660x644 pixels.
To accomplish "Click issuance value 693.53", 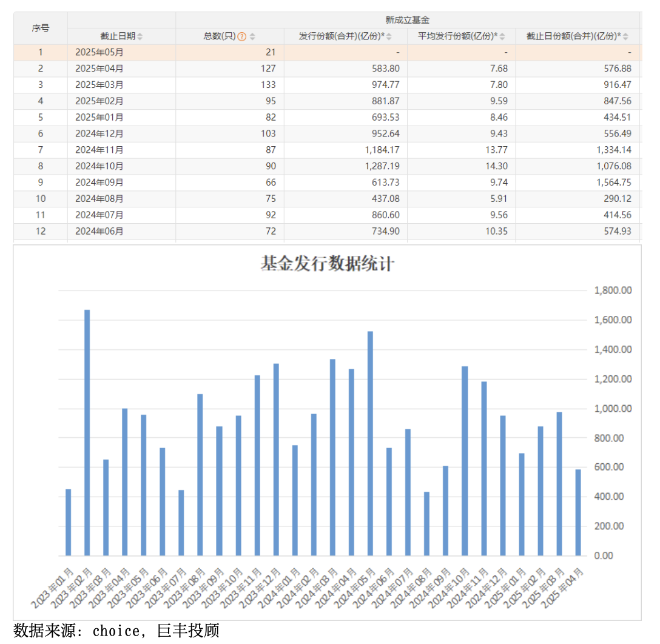I will point(386,118).
